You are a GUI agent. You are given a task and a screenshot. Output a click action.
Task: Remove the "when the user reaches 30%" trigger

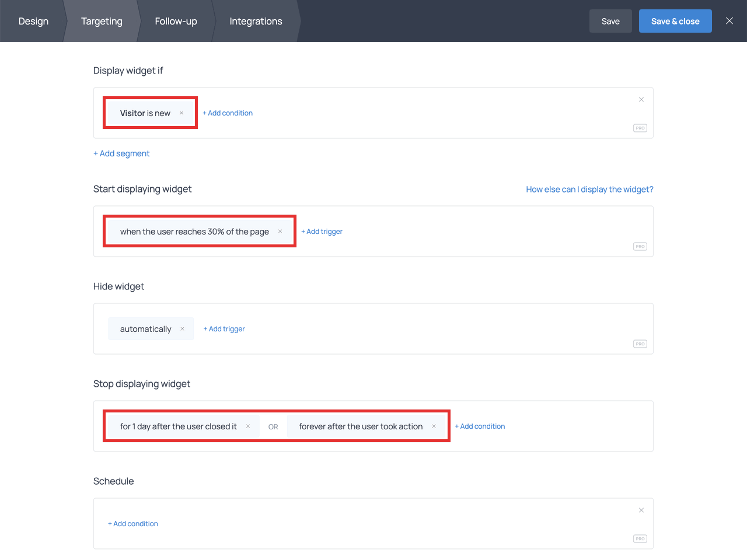tap(281, 231)
